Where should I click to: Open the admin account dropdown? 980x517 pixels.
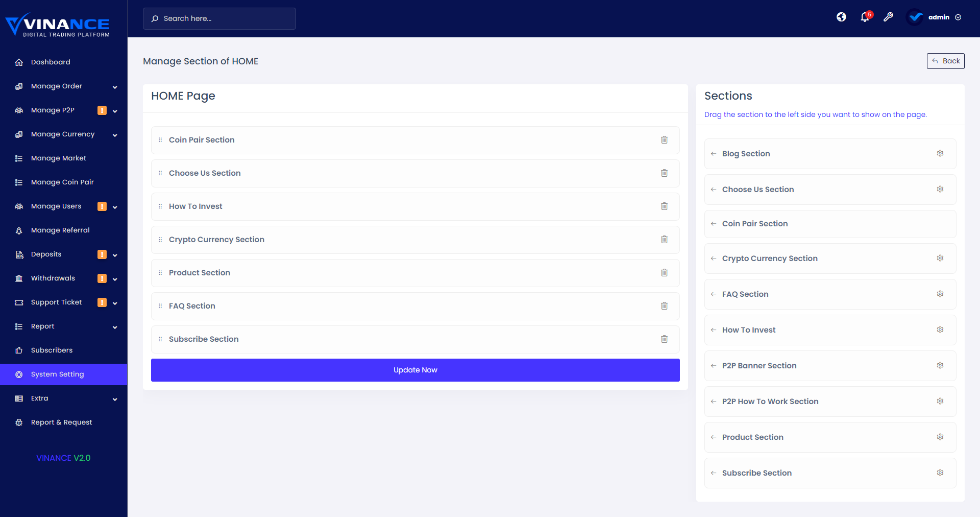click(935, 17)
